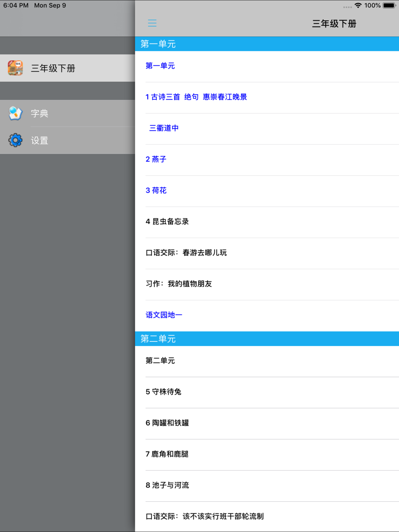399x532 pixels.
Task: Open the 第一单元 lesson row
Action: point(267,66)
